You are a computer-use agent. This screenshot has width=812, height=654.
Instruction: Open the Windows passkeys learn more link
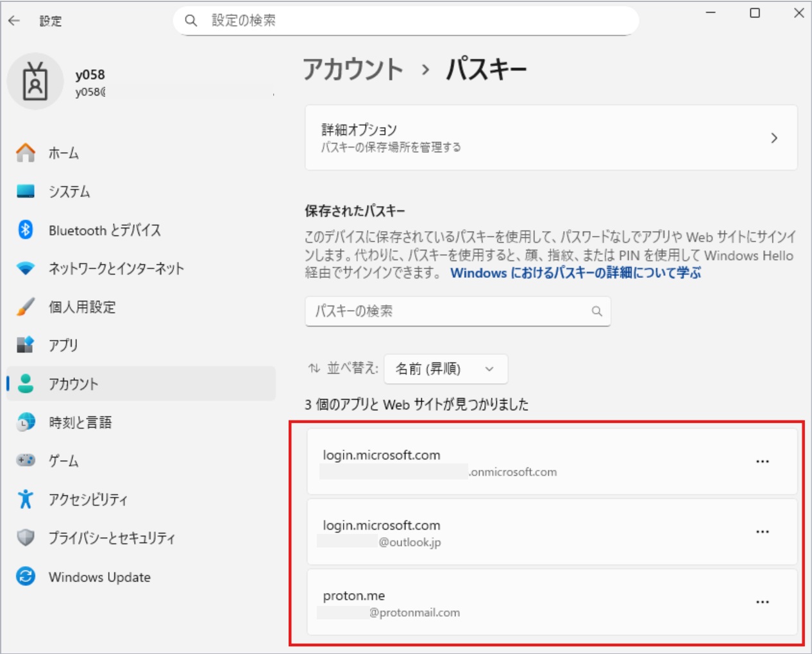click(x=576, y=272)
